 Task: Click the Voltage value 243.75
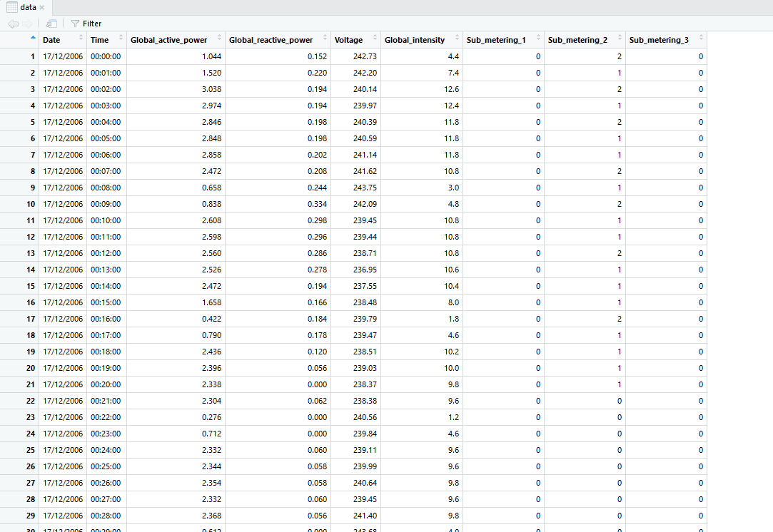tap(365, 188)
